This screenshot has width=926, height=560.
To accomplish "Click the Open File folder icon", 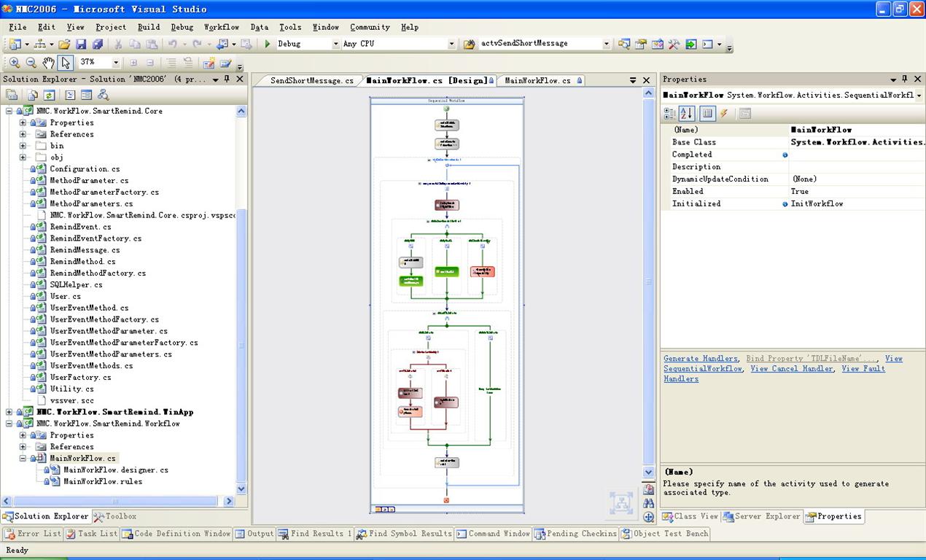I will [64, 44].
